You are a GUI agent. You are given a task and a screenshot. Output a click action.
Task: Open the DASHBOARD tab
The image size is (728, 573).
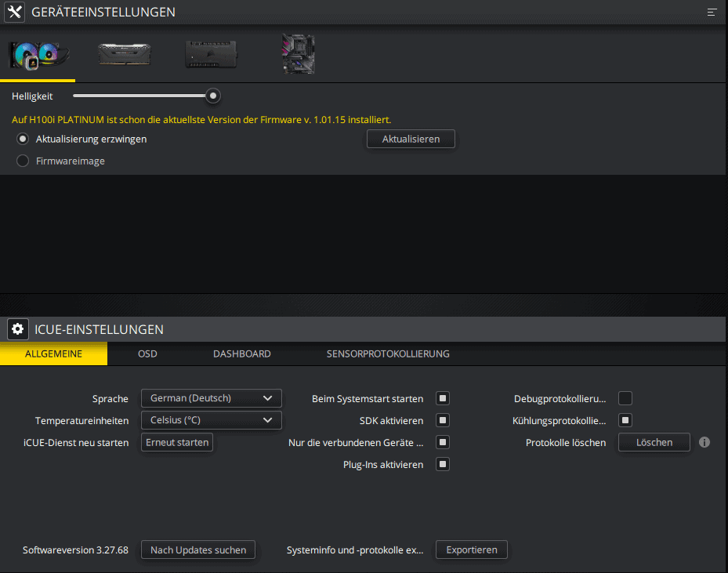pos(242,354)
